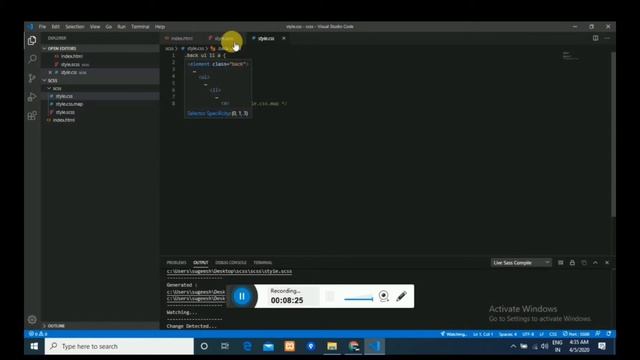640x360 pixels.
Task: Open the Edit menu
Action: pyautogui.click(x=56, y=27)
